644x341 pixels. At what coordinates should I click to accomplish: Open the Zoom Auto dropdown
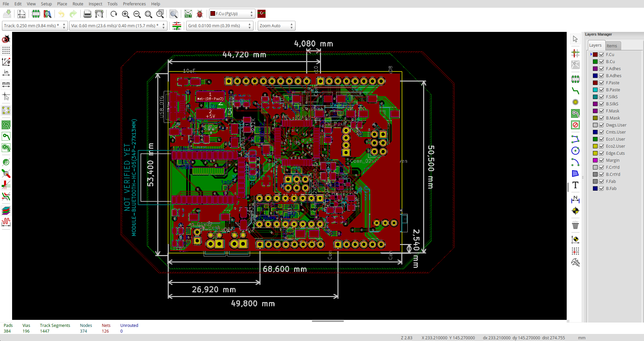pos(277,26)
